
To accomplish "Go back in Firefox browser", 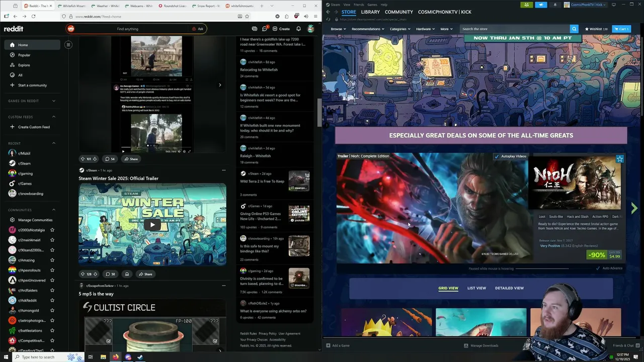I will coord(15,16).
